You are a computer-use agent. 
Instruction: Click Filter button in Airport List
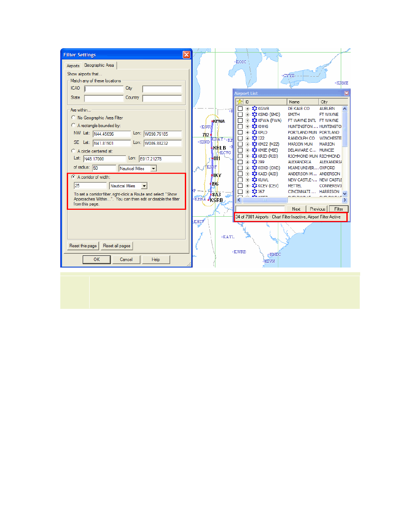(x=339, y=209)
